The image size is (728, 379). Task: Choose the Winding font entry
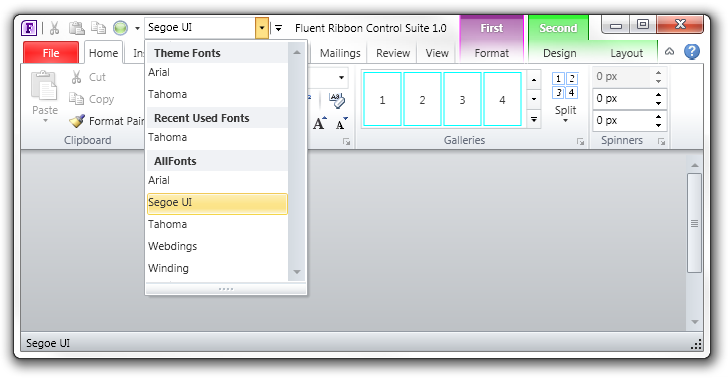217,268
